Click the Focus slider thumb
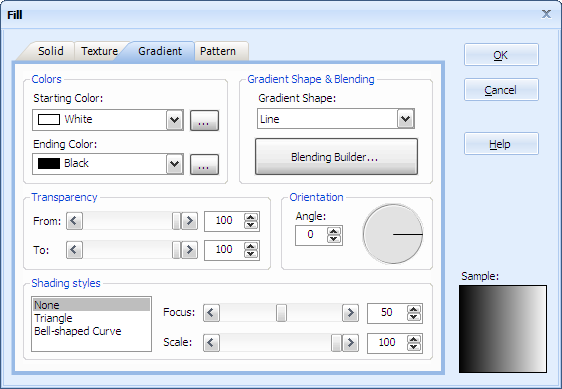This screenshot has height=389, width=562. pyautogui.click(x=281, y=313)
